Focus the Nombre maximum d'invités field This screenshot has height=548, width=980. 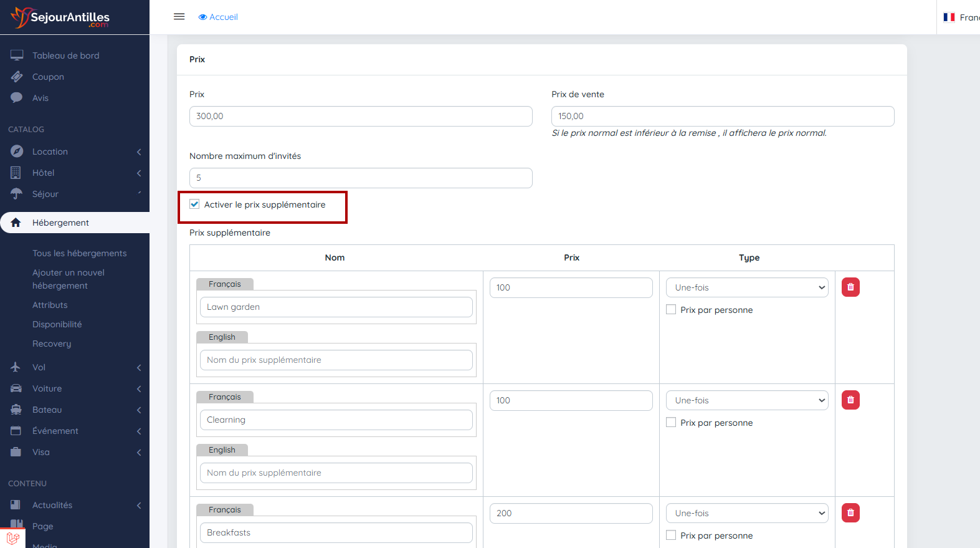click(361, 178)
